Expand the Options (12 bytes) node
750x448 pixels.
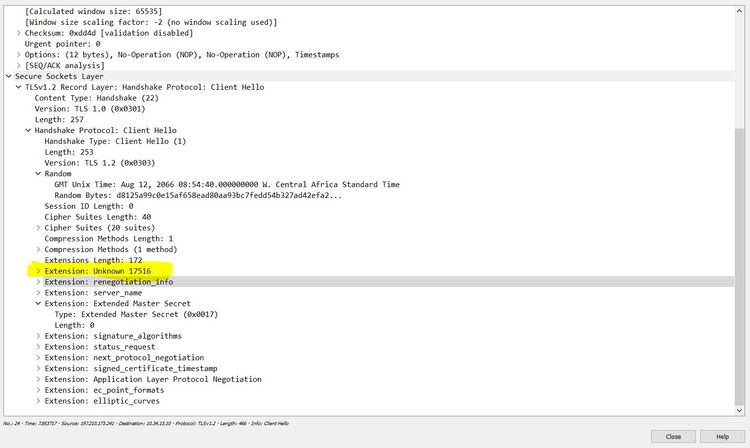18,54
